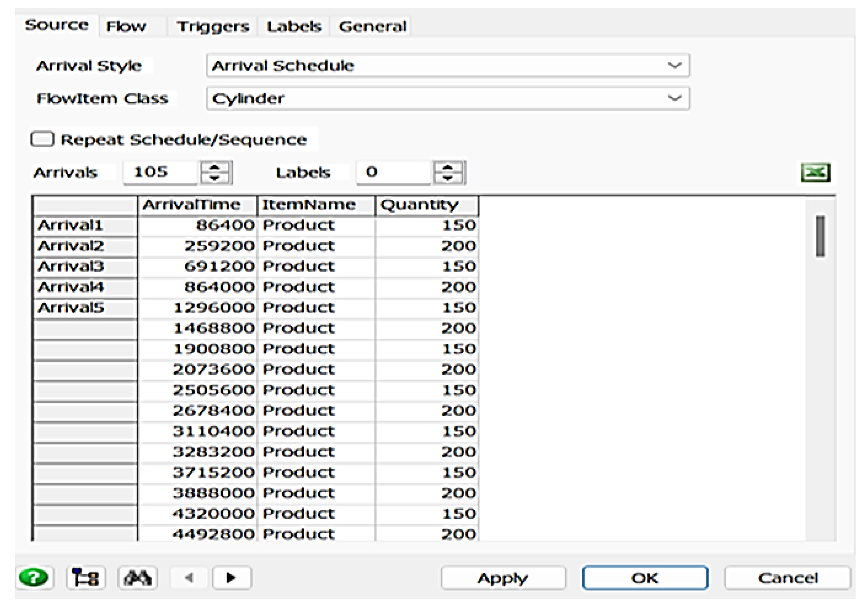The width and height of the screenshot is (868, 612).
Task: Open the Arrival Style dropdown
Action: tap(675, 65)
